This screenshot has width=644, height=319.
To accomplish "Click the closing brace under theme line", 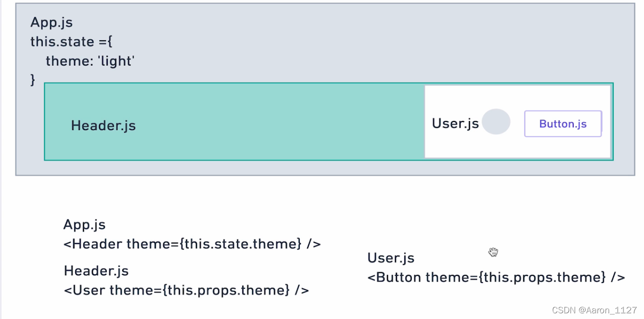I will click(x=33, y=79).
